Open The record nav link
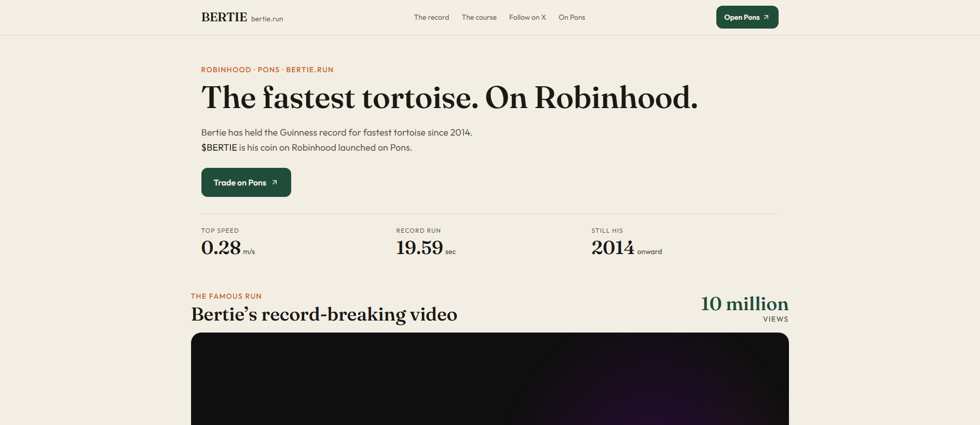 pyautogui.click(x=431, y=17)
